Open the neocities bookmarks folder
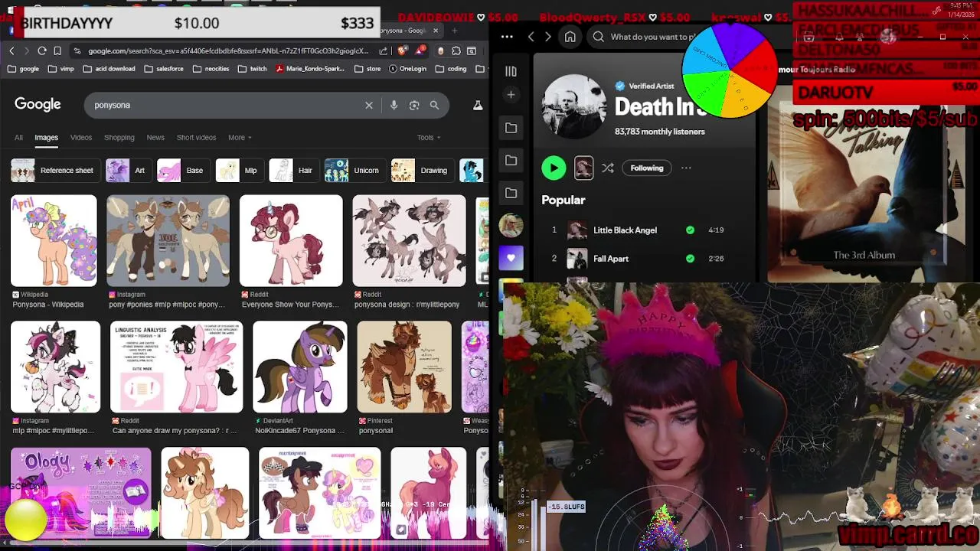This screenshot has width=980, height=551. pos(211,69)
